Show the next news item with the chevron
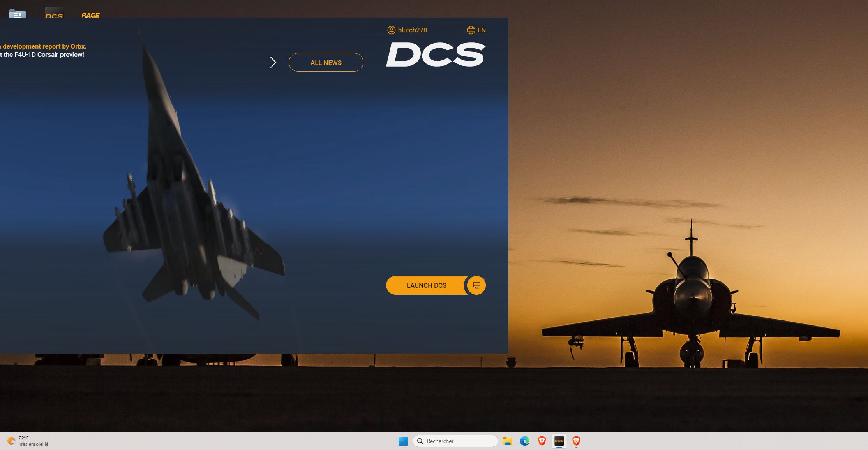Image resolution: width=868 pixels, height=450 pixels. pyautogui.click(x=273, y=62)
